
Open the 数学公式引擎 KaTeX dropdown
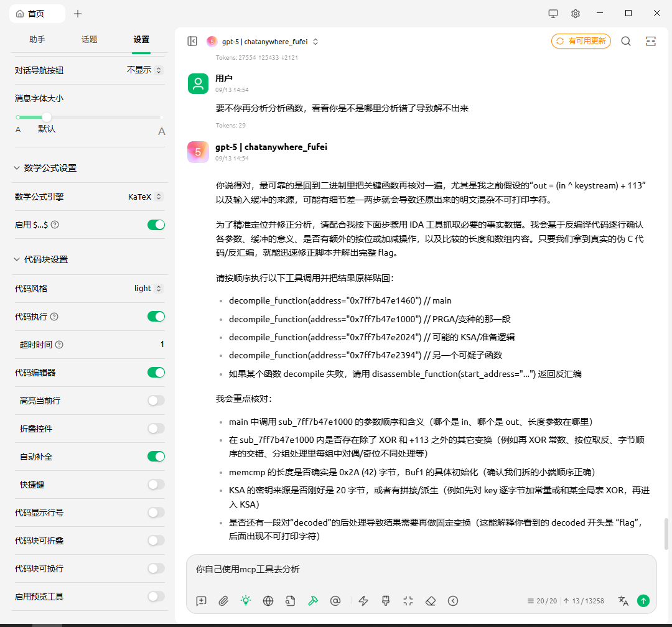(x=145, y=197)
